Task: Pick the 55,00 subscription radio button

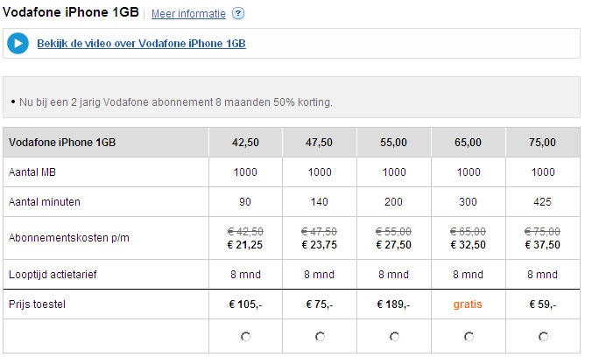Action: coord(394,336)
